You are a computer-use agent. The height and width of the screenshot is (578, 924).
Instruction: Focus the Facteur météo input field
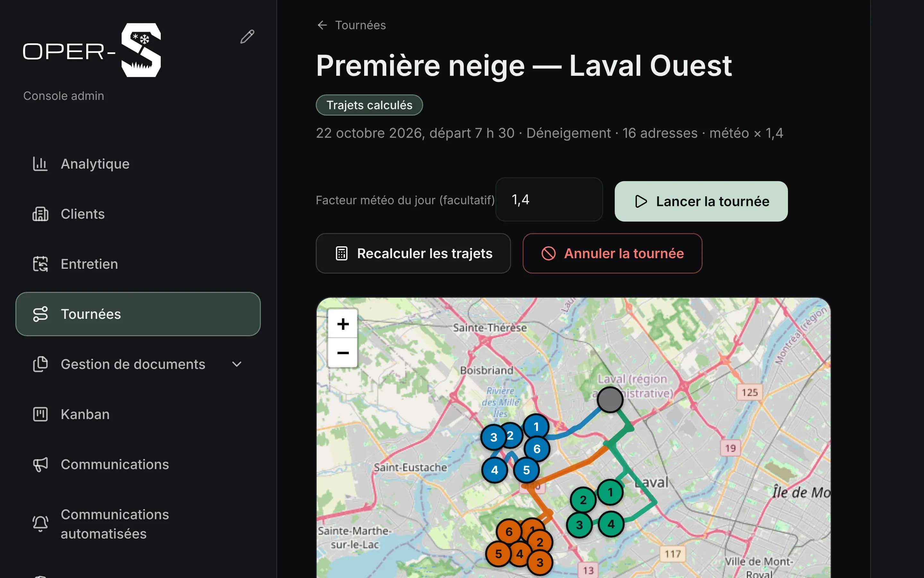(x=549, y=199)
